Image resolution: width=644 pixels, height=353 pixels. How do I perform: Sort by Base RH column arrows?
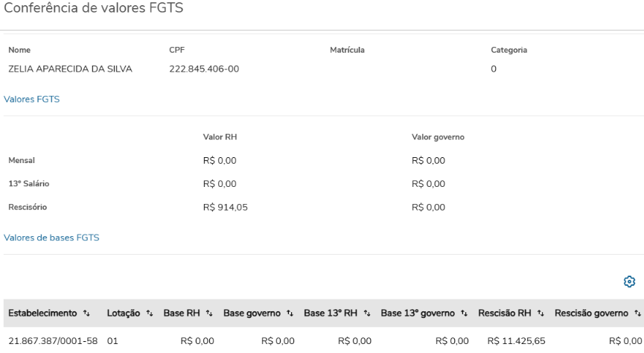click(x=209, y=314)
